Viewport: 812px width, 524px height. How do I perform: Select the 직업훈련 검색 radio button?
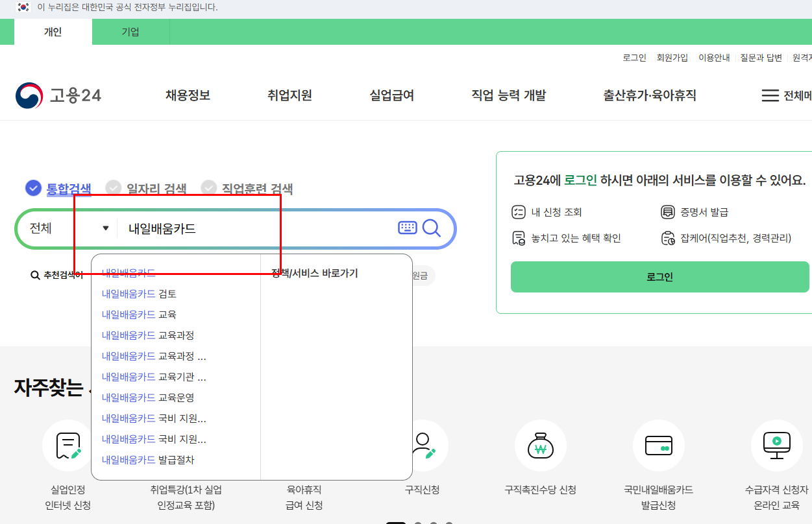[x=208, y=187]
